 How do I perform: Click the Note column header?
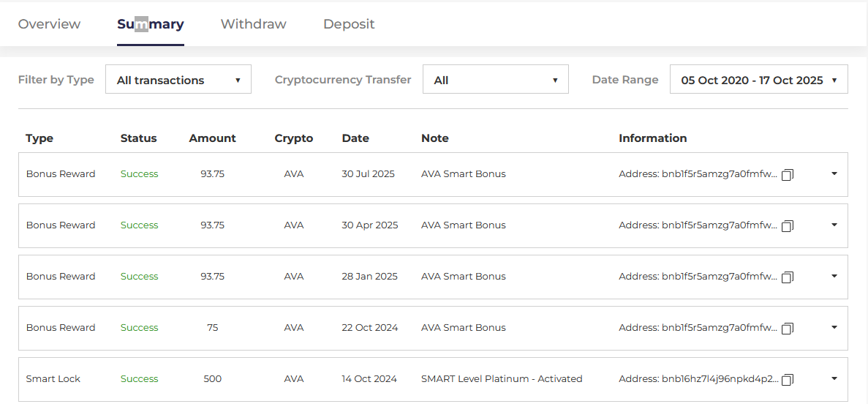(x=435, y=138)
